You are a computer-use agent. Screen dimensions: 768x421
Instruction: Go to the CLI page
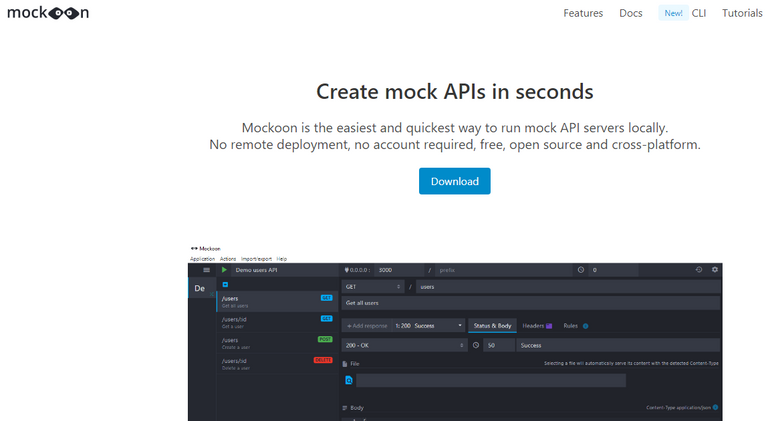tap(698, 13)
